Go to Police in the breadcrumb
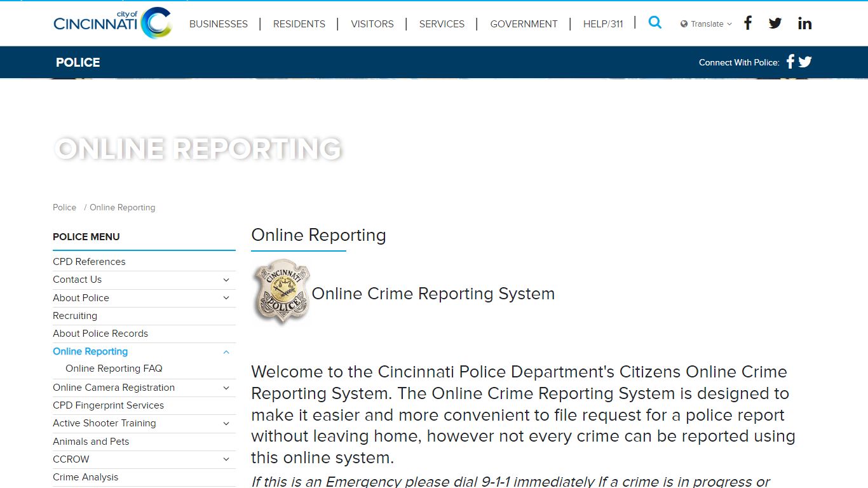The height and width of the screenshot is (488, 868). click(64, 207)
